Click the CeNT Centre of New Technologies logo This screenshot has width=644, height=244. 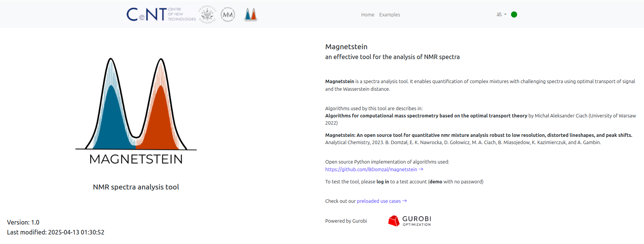(161, 14)
